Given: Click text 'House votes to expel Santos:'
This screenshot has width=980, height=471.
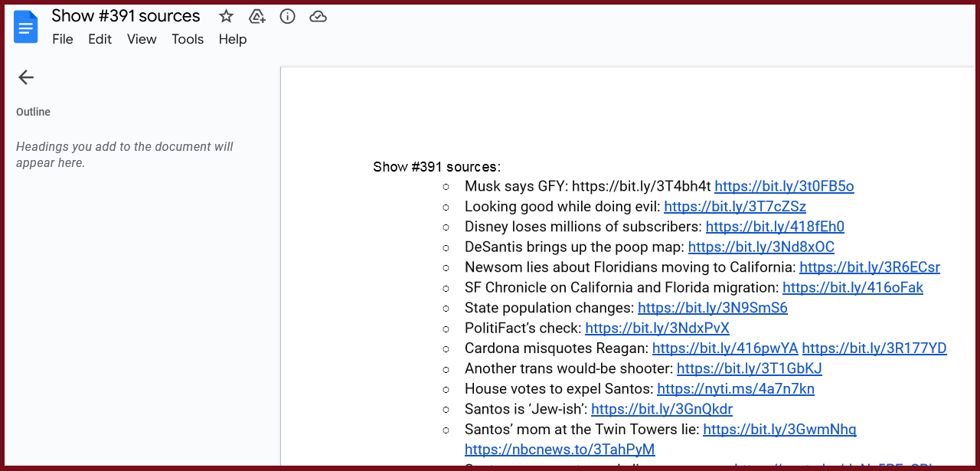Looking at the screenshot, I should 559,389.
